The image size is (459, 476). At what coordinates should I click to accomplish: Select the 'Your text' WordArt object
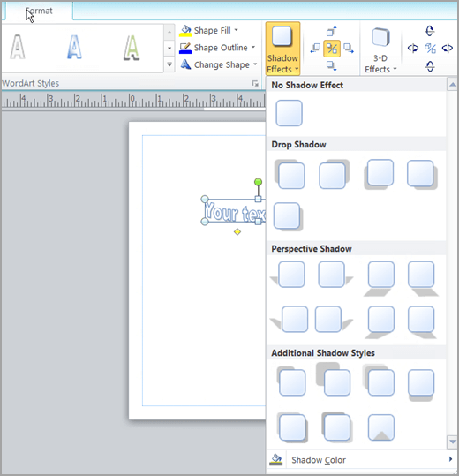pos(234,211)
